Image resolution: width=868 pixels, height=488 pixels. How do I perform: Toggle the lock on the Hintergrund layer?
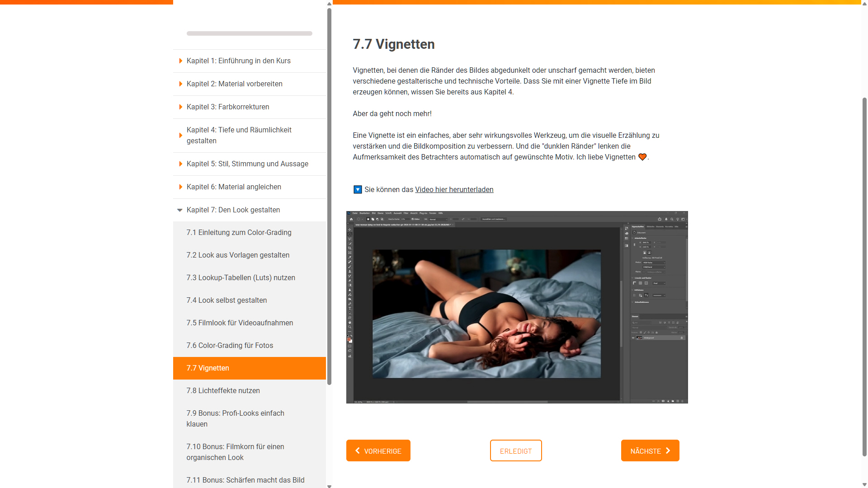pos(682,337)
